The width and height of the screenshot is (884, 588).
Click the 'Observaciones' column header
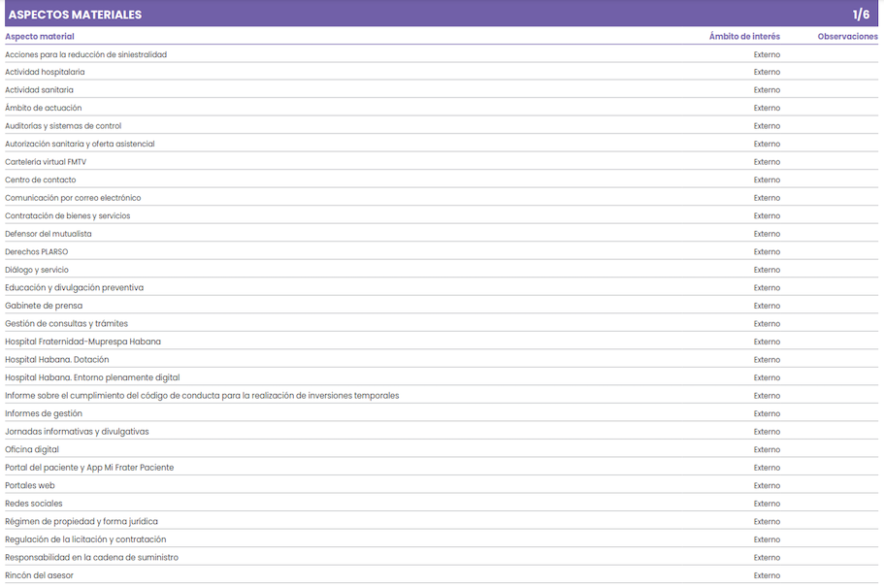click(x=847, y=36)
